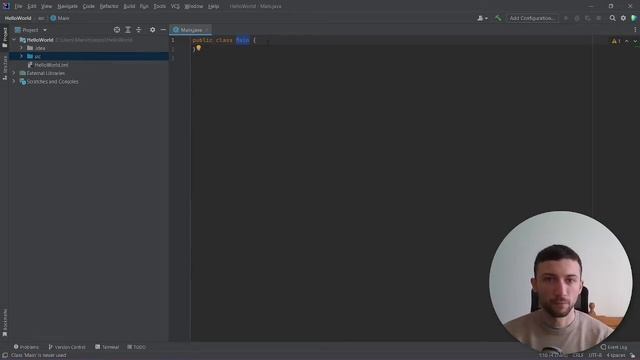
Task: Toggle the Bookmarks side tab
Action: click(x=4, y=322)
